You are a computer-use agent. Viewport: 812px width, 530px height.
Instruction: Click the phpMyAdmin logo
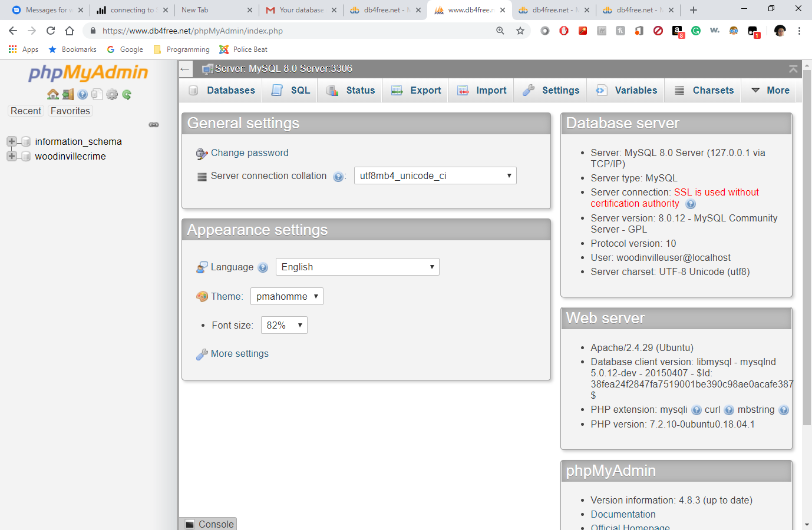pos(88,73)
